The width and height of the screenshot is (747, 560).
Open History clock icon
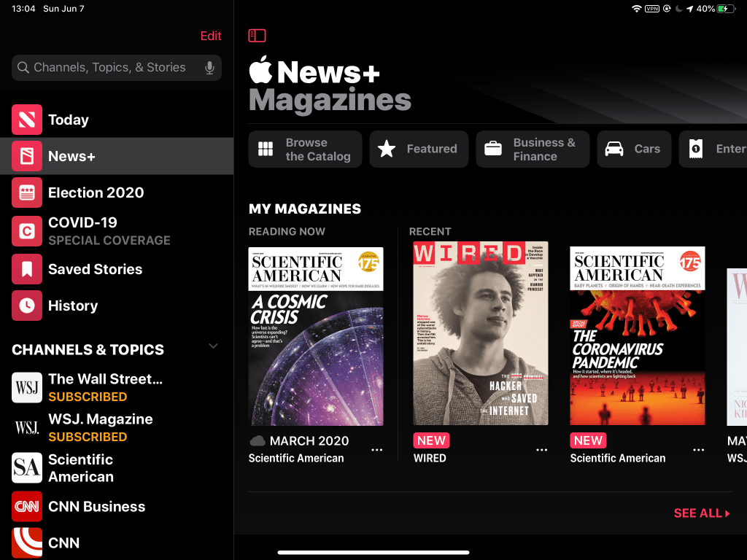tap(27, 306)
